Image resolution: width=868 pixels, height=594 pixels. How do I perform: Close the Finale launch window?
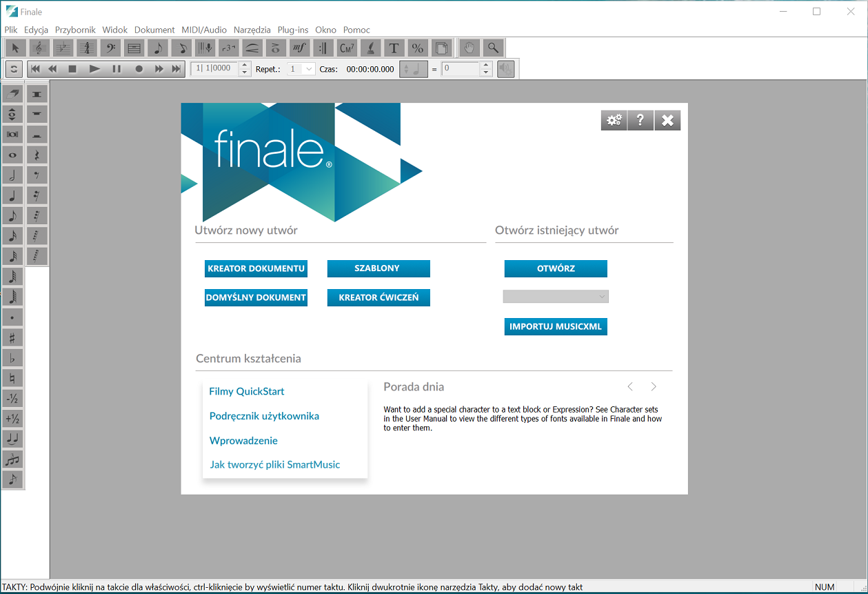667,121
